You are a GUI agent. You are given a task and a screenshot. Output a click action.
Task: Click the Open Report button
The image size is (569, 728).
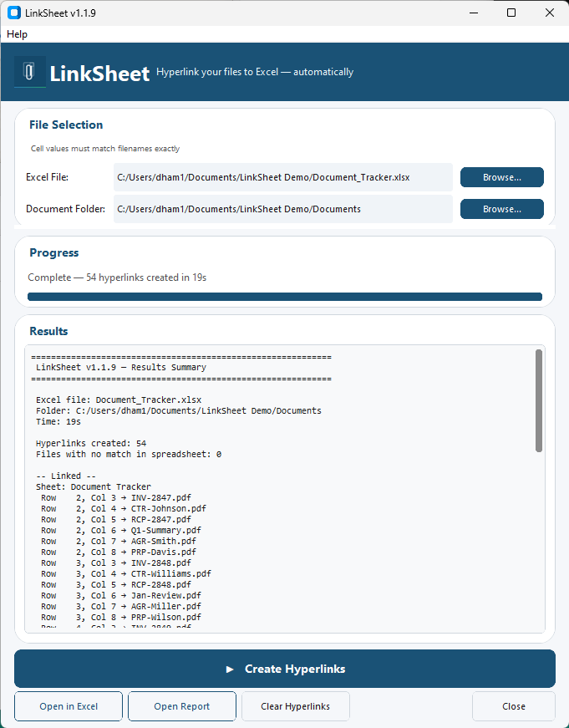(182, 706)
